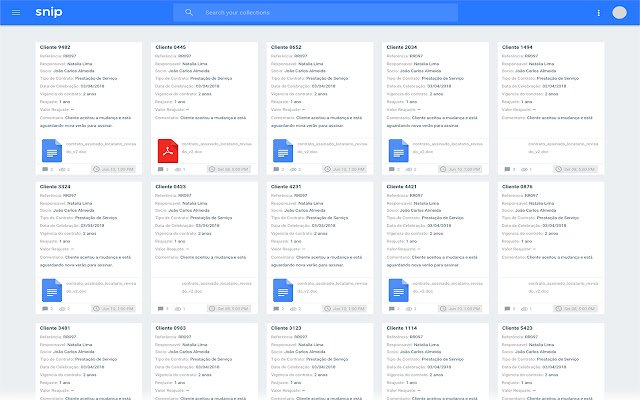
Task: Click the clock date chip on Cliente 2034
Action: coord(460,169)
